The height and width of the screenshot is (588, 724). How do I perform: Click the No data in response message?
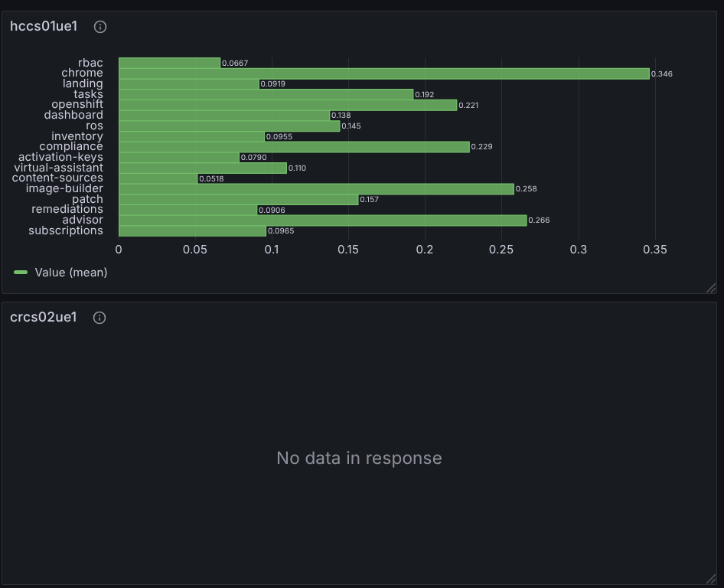[359, 458]
